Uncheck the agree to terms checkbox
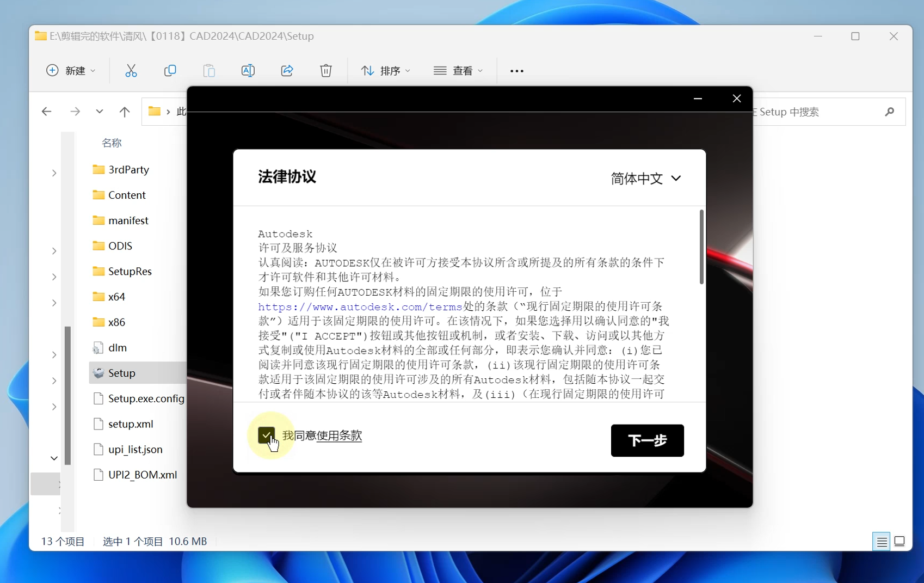924x583 pixels. click(x=266, y=435)
